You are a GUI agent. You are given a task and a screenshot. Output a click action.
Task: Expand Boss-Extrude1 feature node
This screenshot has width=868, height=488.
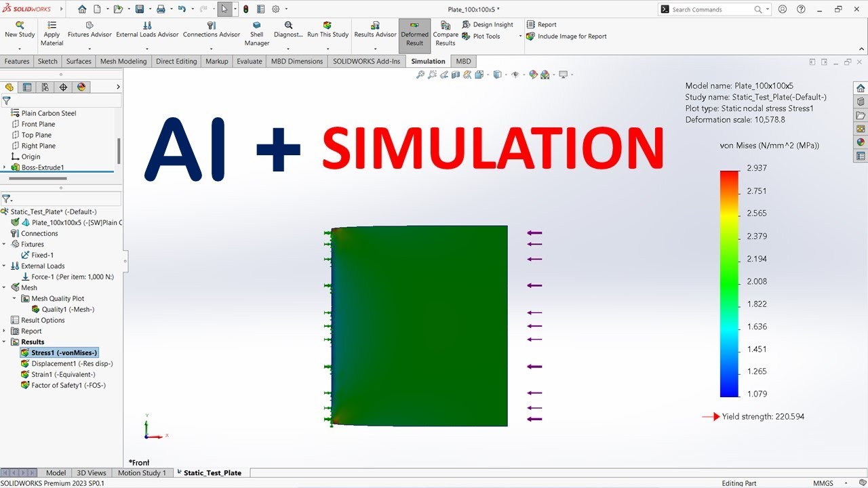(x=5, y=167)
